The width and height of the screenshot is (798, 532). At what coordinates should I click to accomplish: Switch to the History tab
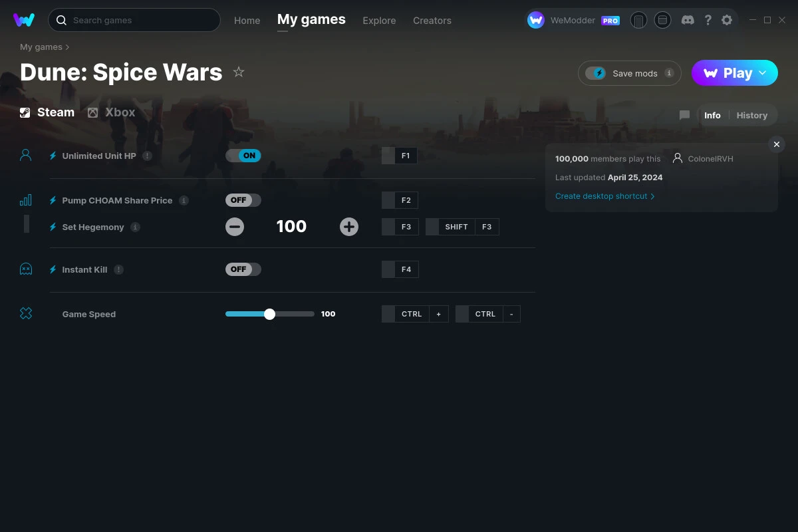(751, 115)
